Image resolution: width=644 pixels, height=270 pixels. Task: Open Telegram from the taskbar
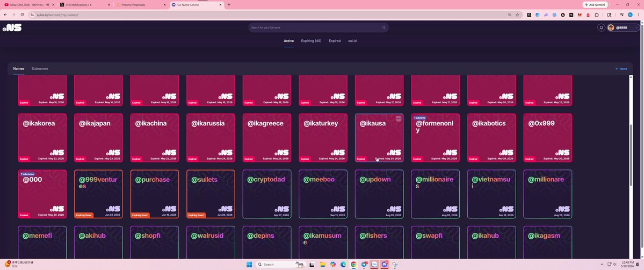point(364,264)
